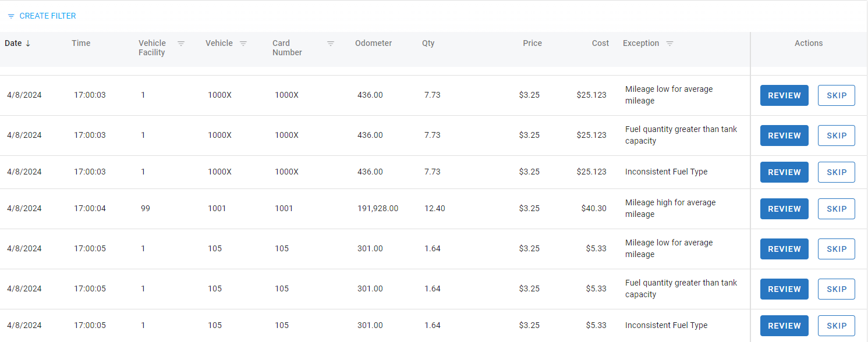868x342 pixels.
Task: Open the Card Number column filter
Action: click(331, 44)
